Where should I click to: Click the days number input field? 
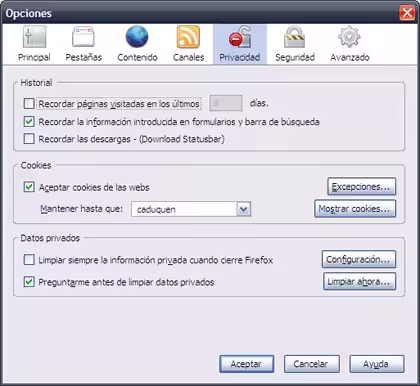point(226,103)
